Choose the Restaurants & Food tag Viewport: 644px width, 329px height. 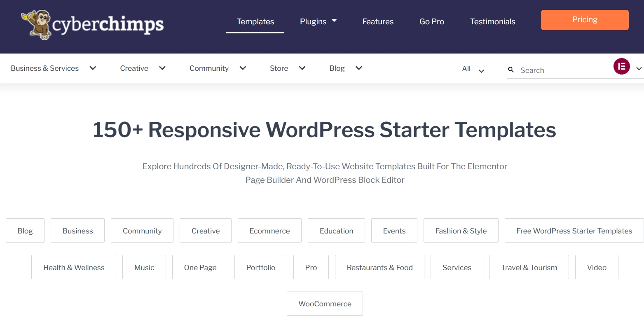coord(379,267)
